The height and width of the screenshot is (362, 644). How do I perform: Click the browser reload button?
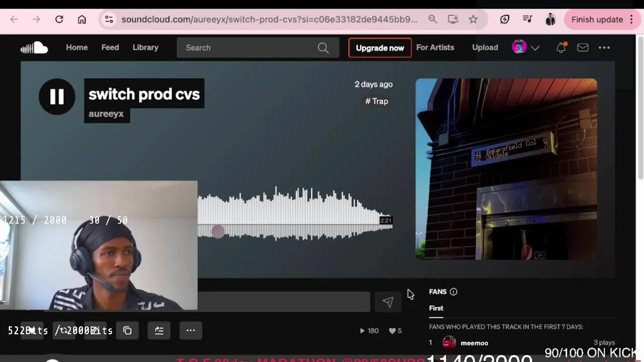tap(59, 20)
